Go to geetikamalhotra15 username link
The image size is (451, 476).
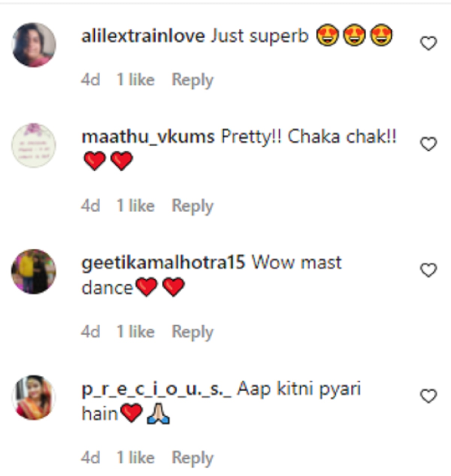click(163, 263)
